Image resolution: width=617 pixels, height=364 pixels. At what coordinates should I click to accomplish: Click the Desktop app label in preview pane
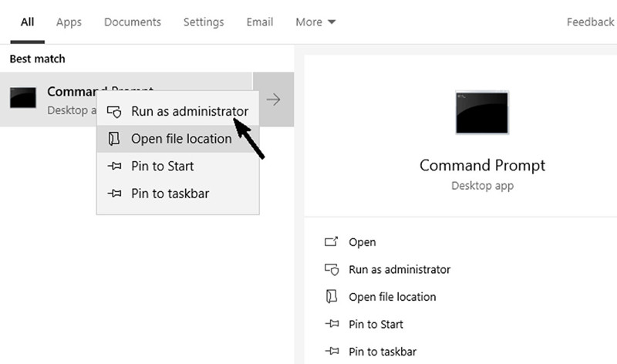(x=483, y=186)
